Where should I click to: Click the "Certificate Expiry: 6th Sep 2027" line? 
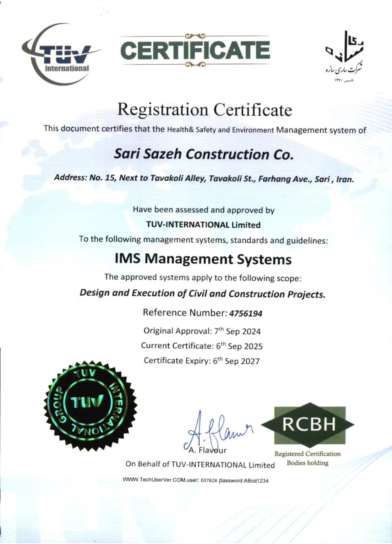pyautogui.click(x=202, y=361)
